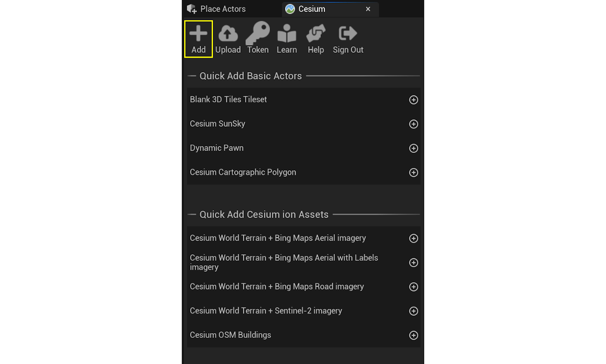Add the Cesium SunSky actor
Screen dimensions: 606x364
[413, 124]
